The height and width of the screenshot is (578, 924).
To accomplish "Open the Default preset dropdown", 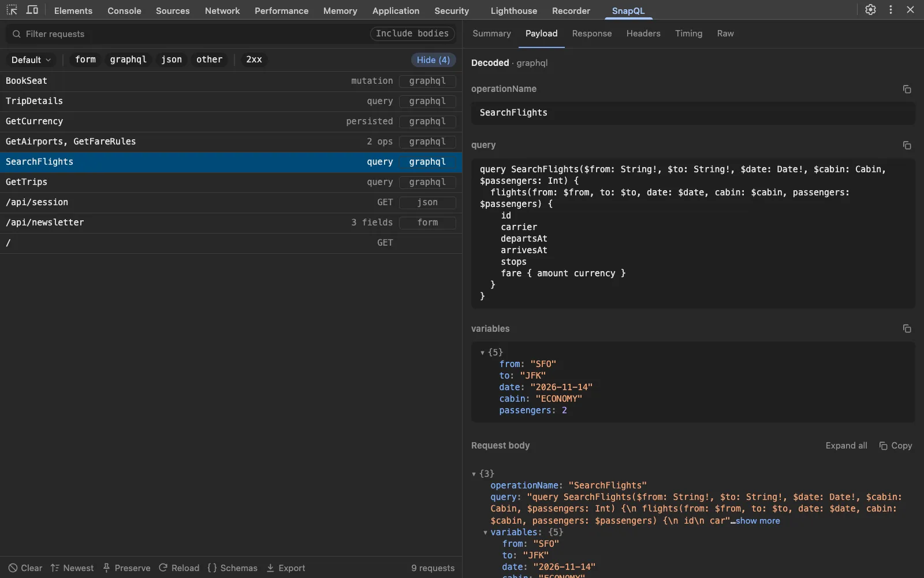I will click(x=31, y=60).
